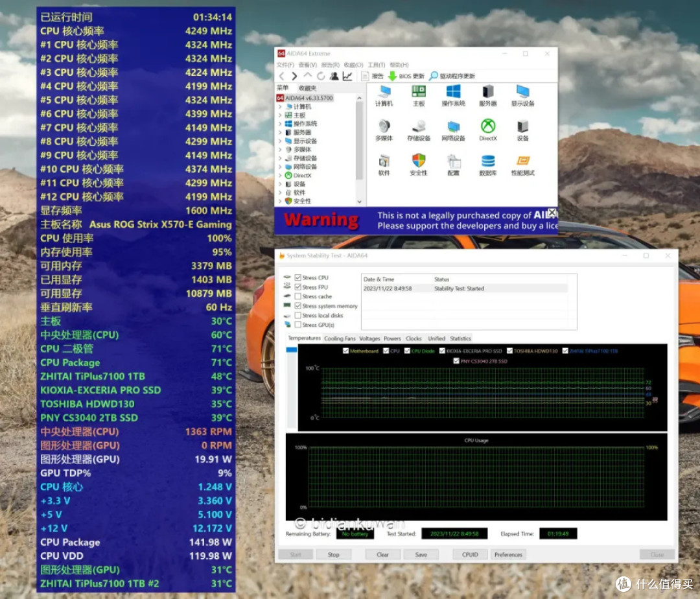Open the 多媒体 speaker icon in main pane

(384, 130)
